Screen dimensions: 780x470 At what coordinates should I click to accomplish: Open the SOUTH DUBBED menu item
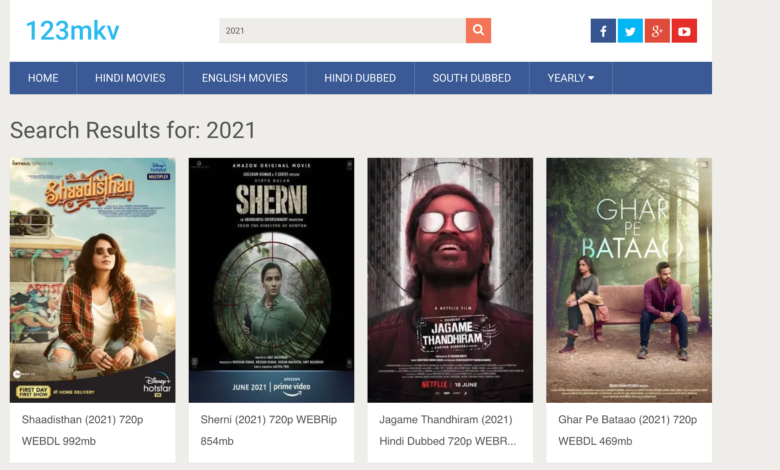coord(472,78)
